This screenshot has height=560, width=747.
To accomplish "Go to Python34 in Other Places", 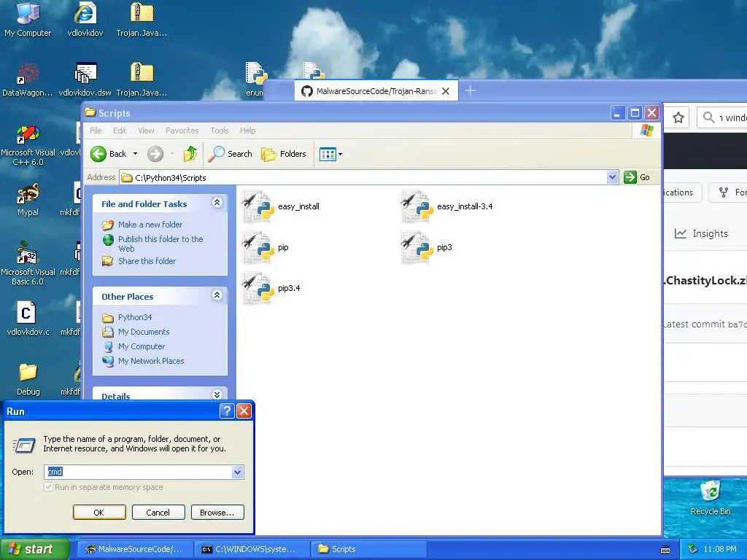I will point(135,317).
